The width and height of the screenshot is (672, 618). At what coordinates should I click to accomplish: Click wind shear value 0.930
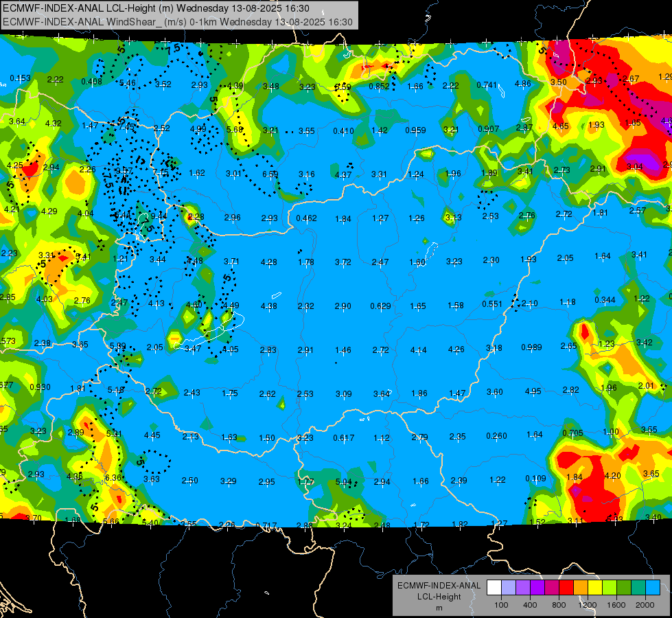(x=40, y=387)
